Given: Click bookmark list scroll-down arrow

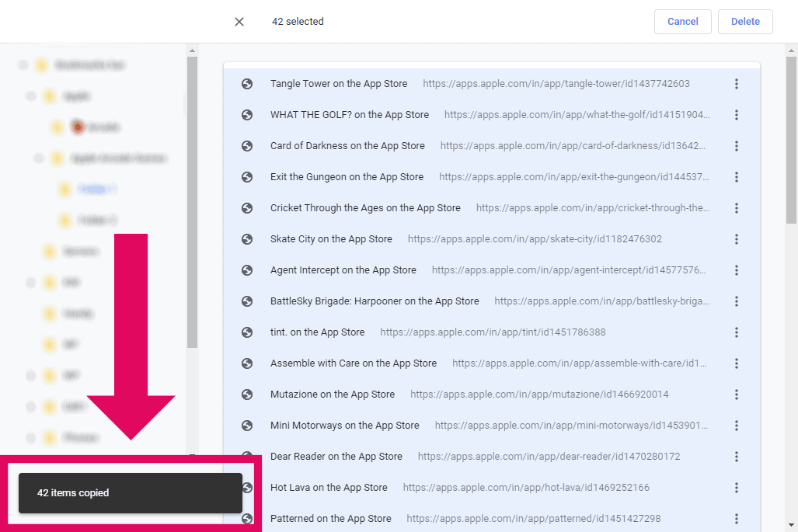Looking at the screenshot, I should pyautogui.click(x=791, y=525).
